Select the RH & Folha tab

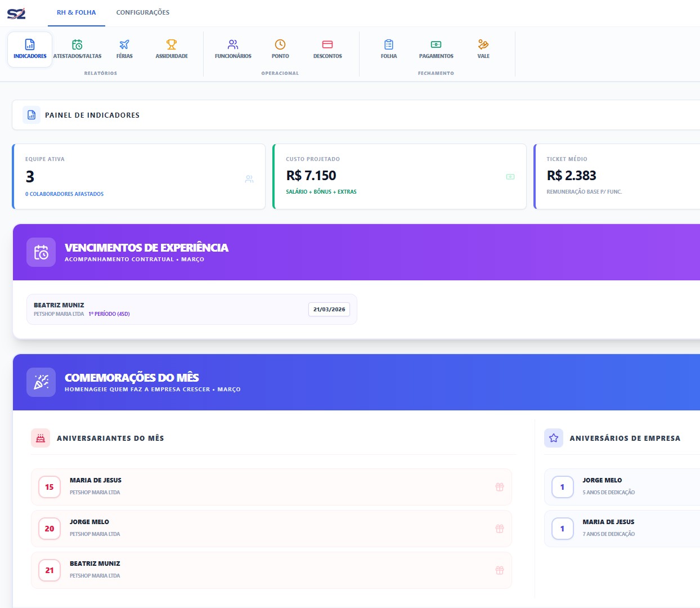click(x=76, y=12)
